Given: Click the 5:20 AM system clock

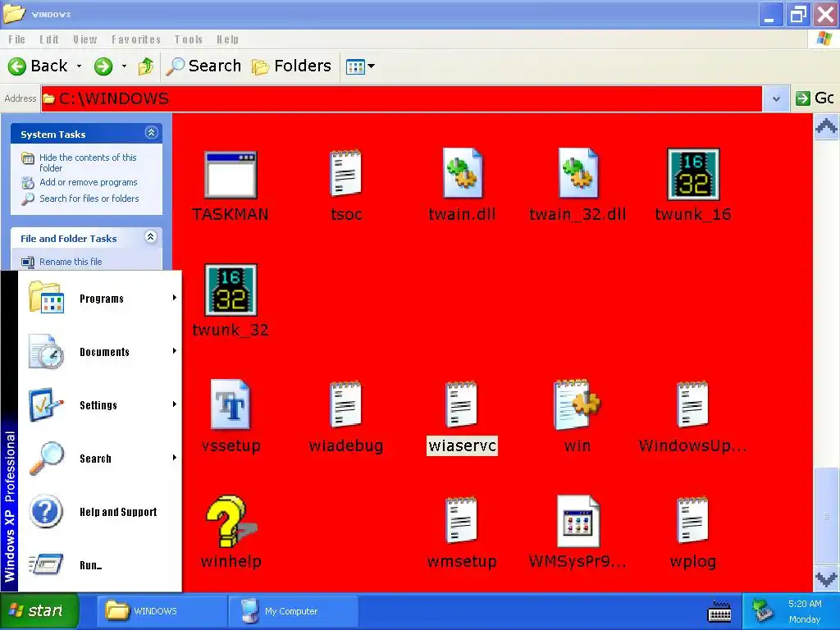Looking at the screenshot, I should tap(805, 604).
